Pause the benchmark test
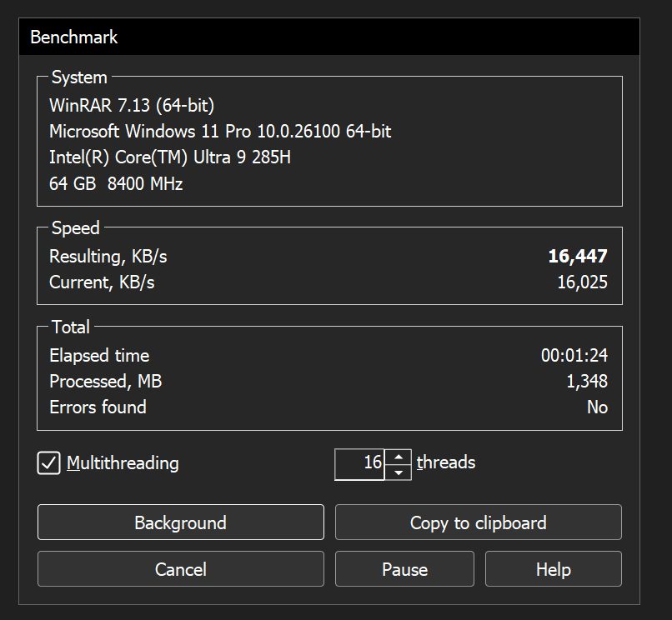 tap(404, 569)
